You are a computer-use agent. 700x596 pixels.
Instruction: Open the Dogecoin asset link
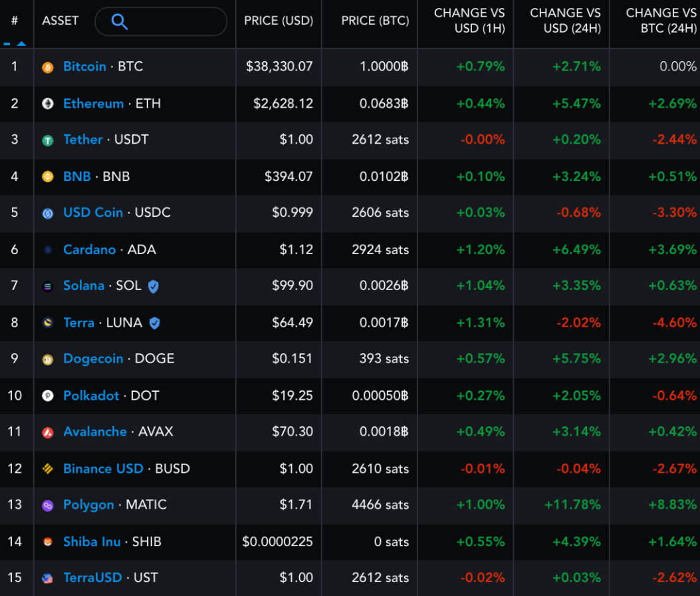click(93, 359)
